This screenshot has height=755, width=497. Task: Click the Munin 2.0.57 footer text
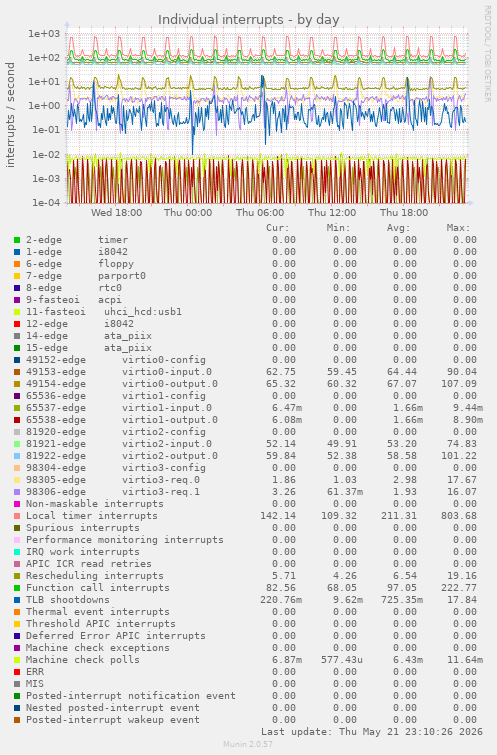pyautogui.click(x=248, y=744)
